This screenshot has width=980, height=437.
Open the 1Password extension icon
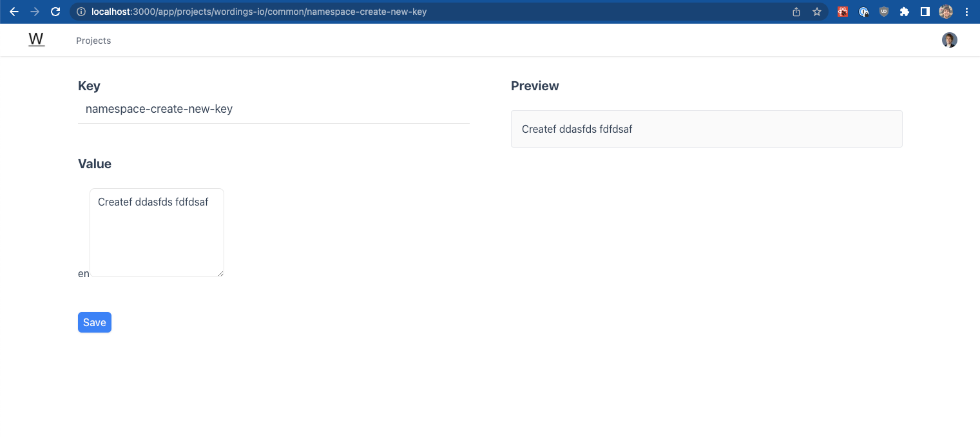click(x=863, y=12)
